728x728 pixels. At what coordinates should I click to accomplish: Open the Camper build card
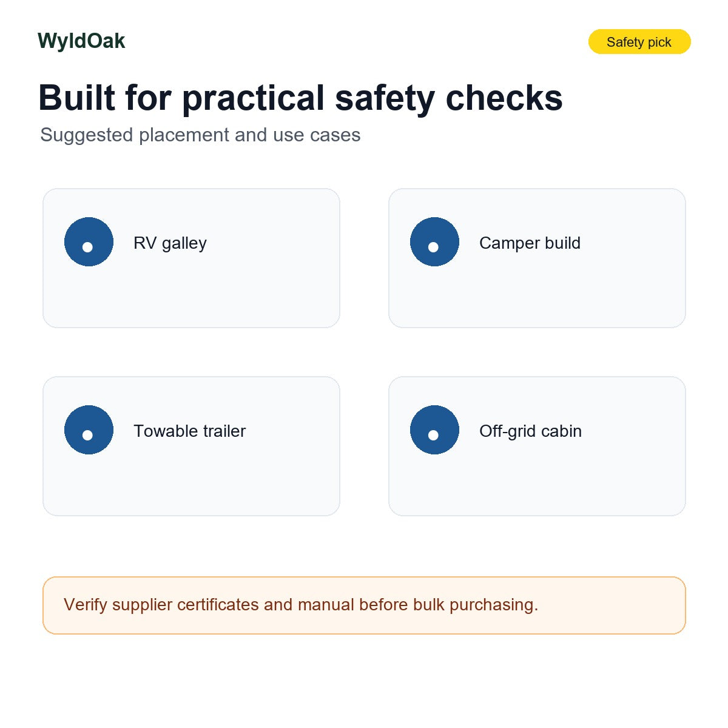tap(537, 258)
